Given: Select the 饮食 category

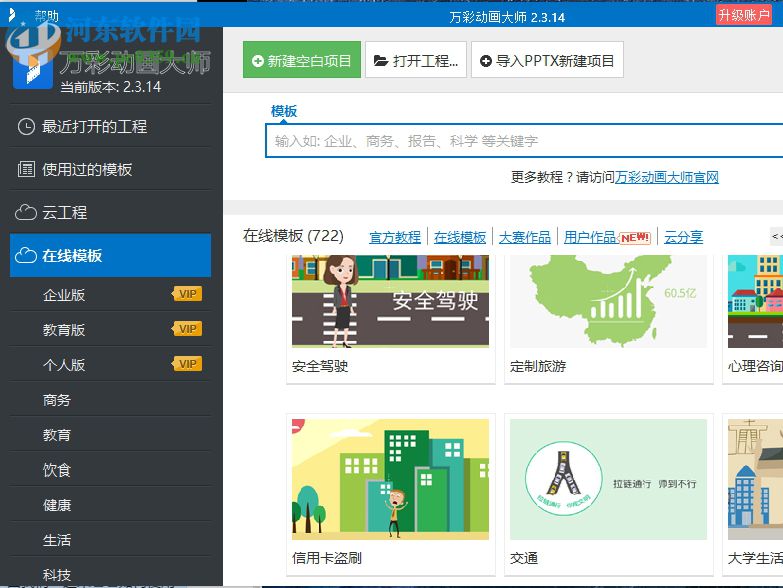Looking at the screenshot, I should click(x=110, y=469).
